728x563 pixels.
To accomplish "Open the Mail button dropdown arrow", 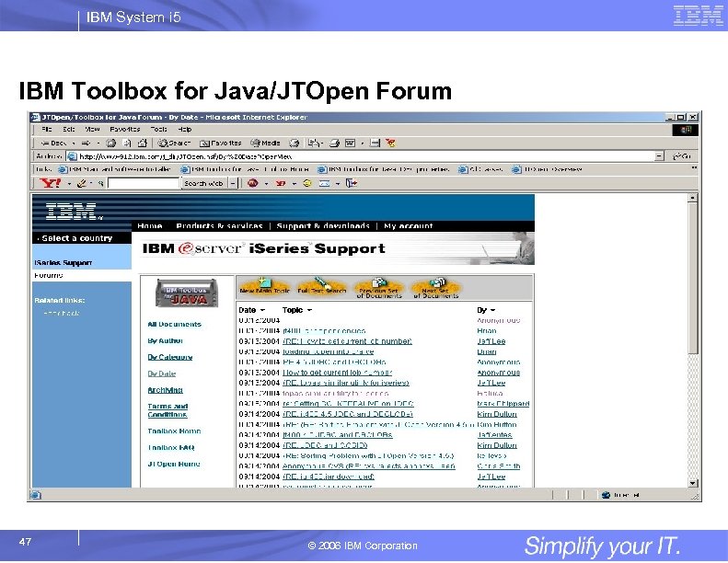I will tap(321, 143).
